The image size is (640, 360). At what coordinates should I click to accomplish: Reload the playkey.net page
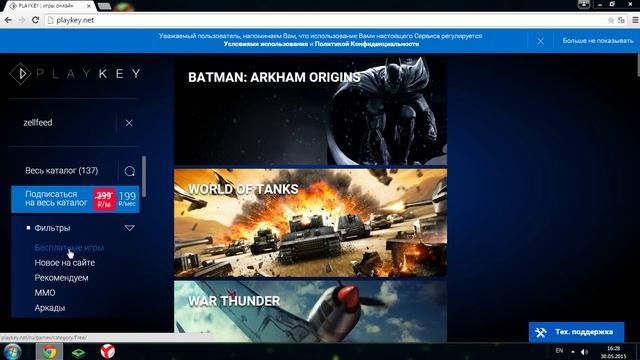point(35,20)
